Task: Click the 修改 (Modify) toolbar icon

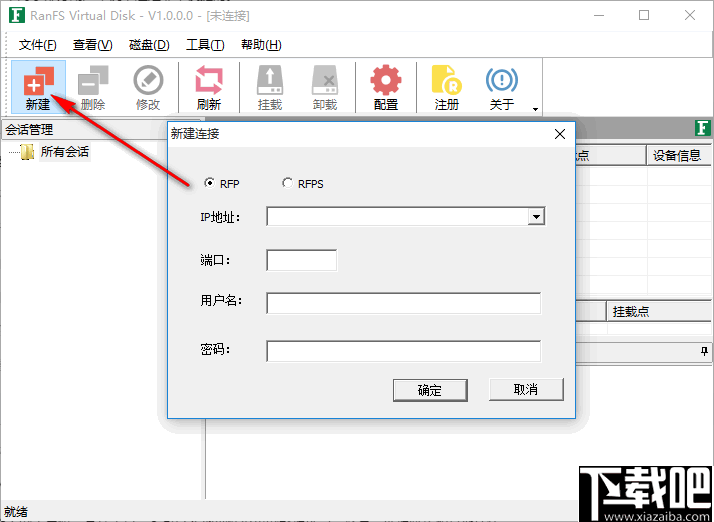Action: (x=148, y=87)
